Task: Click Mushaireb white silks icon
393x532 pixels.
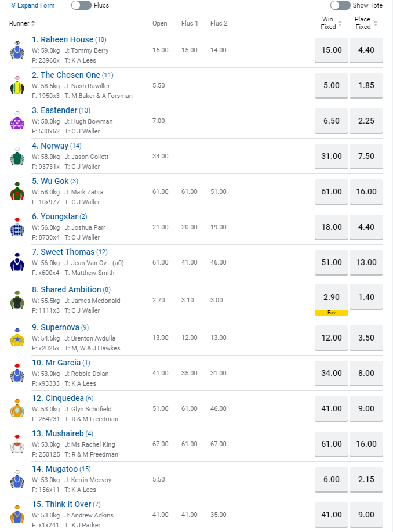Action: (17, 444)
